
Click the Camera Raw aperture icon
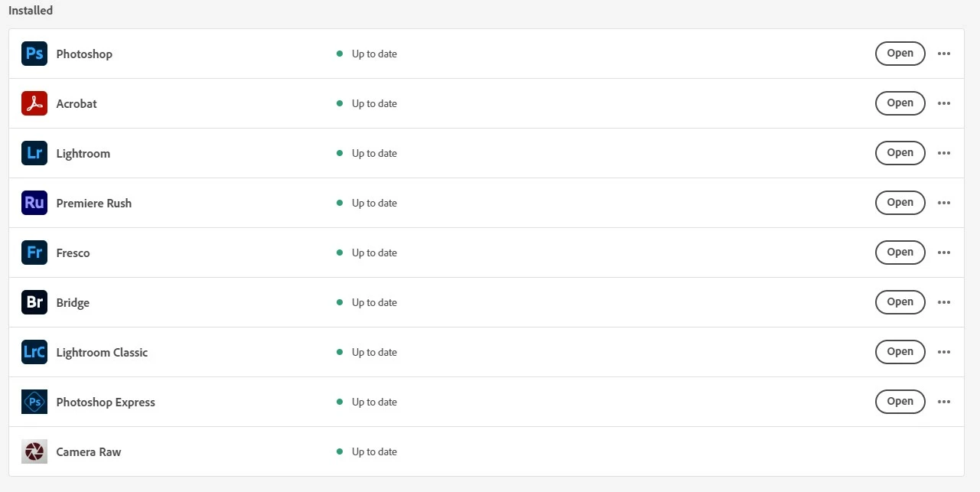[34, 451]
